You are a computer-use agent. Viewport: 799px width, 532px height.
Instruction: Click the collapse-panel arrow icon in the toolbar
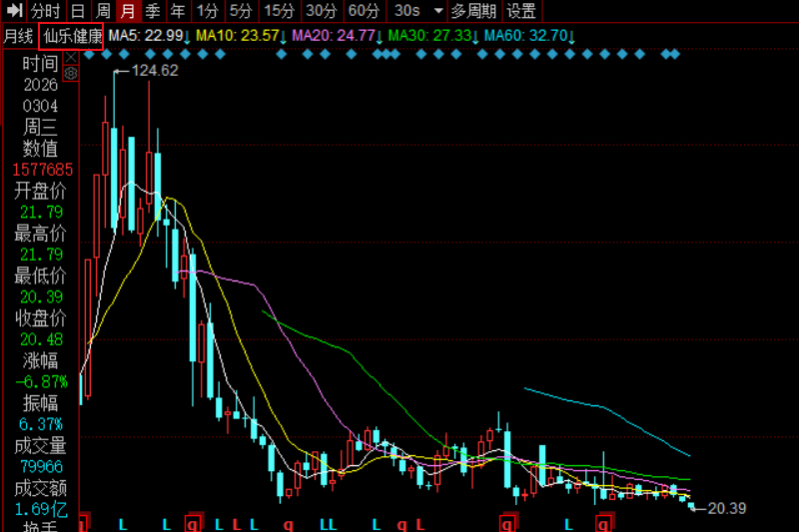(x=14, y=10)
